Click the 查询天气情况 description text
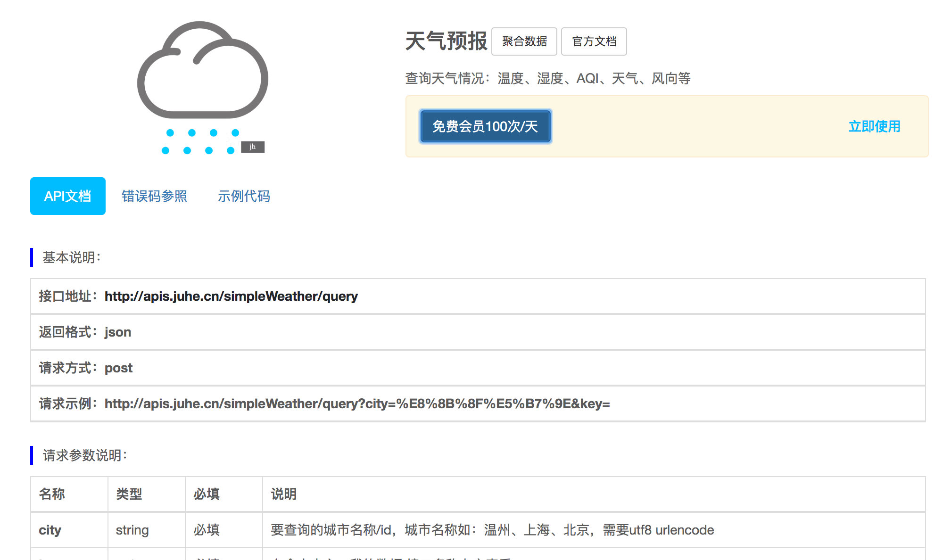This screenshot has height=560, width=943. (548, 78)
